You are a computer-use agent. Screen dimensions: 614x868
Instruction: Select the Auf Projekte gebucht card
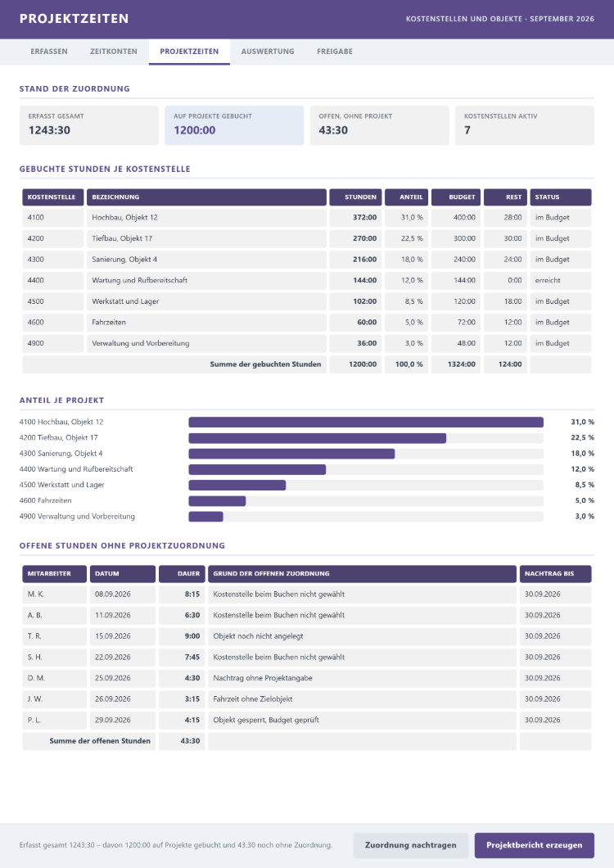click(234, 125)
